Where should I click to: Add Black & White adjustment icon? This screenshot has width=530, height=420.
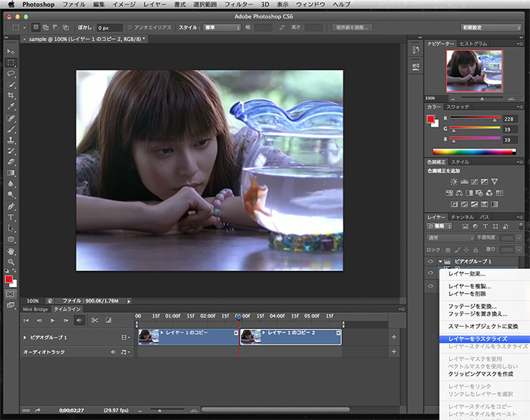click(469, 193)
